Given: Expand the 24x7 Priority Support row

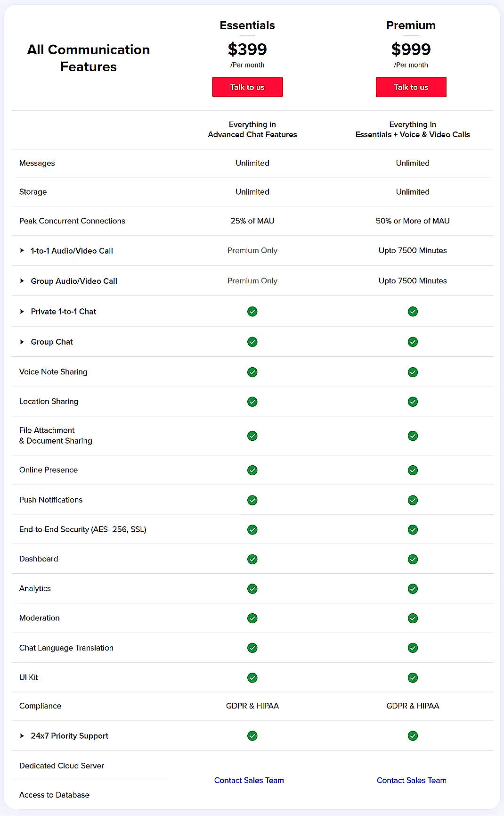Looking at the screenshot, I should coord(22,736).
